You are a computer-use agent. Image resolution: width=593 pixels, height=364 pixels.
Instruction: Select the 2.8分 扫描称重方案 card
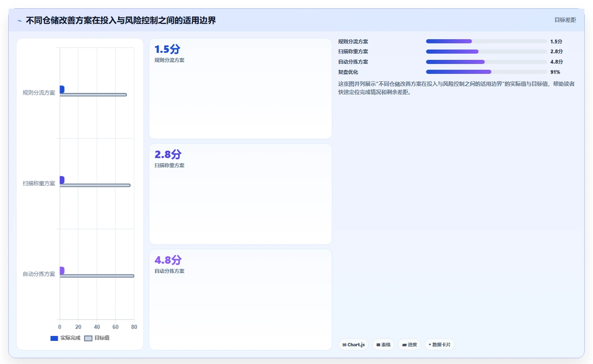(x=241, y=194)
